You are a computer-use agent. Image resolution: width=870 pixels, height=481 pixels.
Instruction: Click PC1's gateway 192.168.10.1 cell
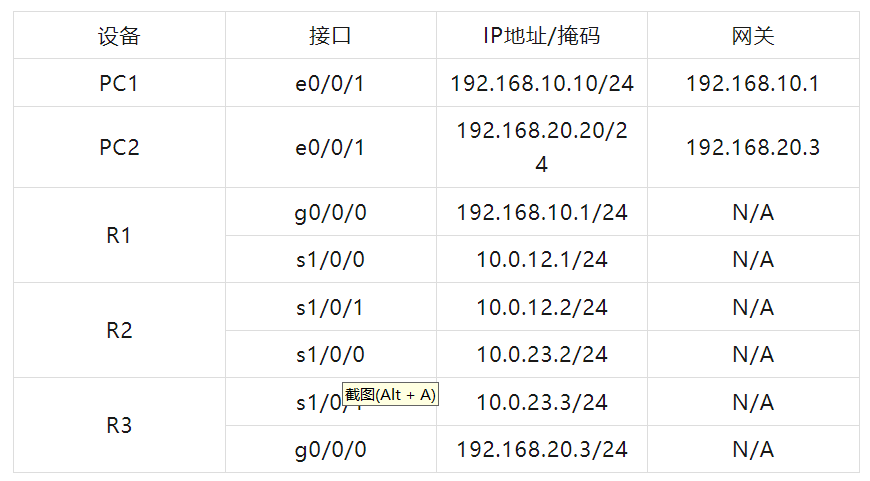click(753, 83)
